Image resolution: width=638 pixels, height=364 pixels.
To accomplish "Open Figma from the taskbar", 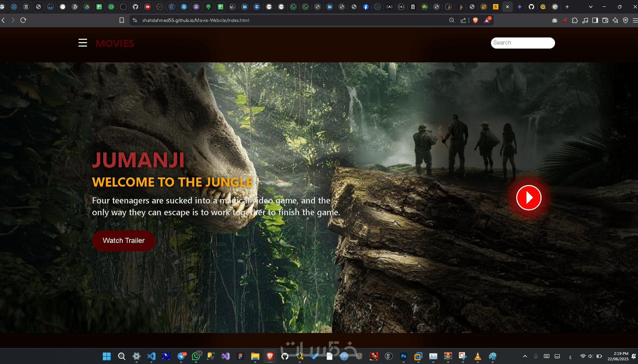I will [x=240, y=356].
